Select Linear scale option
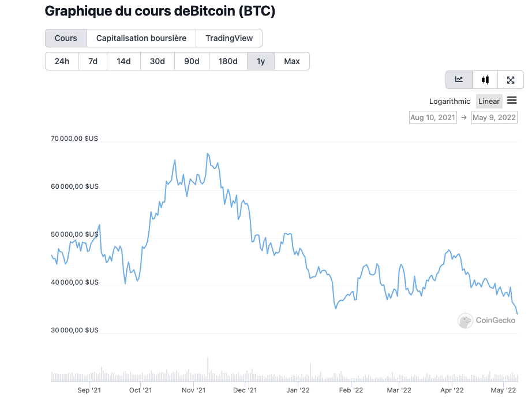The height and width of the screenshot is (400, 532). 489,101
